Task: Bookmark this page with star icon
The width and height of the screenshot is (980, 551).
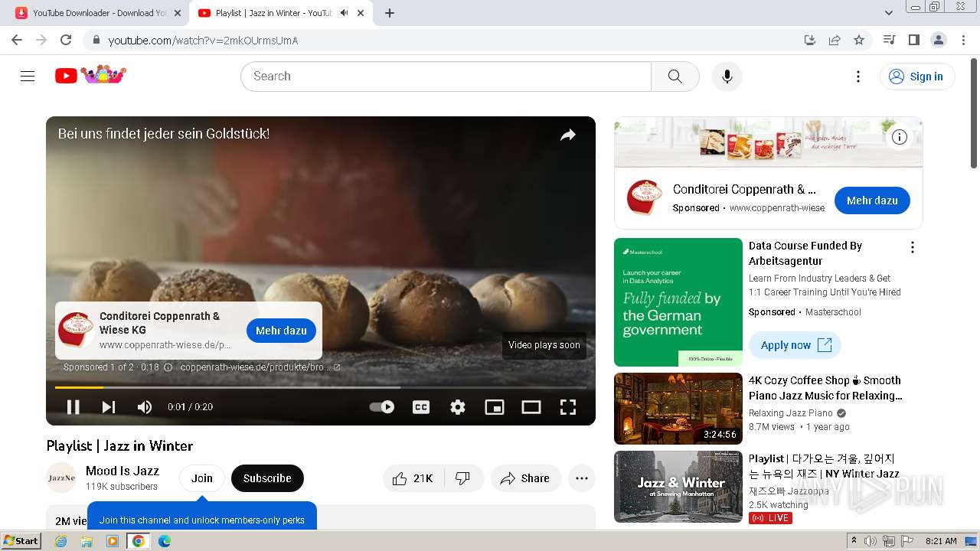Action: (x=859, y=40)
